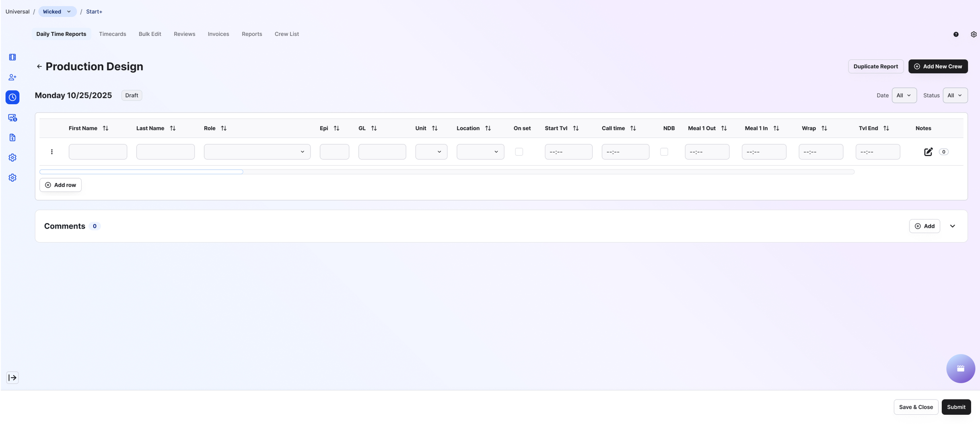Click the Duplicate Report button

click(x=875, y=66)
